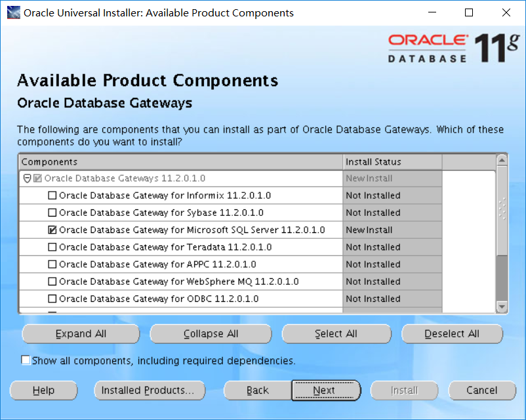526x420 pixels.
Task: Select row text 'Oracle Database Gateway for APPC 11.2.0.1.0'
Action: 157,264
